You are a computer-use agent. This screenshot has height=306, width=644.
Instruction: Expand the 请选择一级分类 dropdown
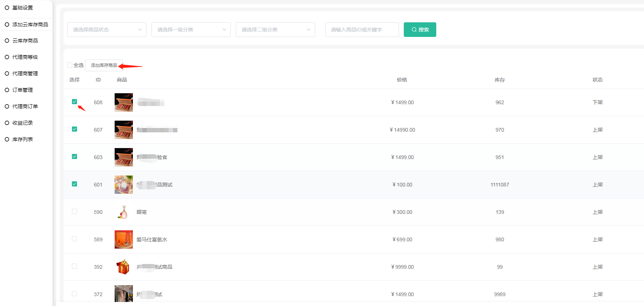pos(191,30)
